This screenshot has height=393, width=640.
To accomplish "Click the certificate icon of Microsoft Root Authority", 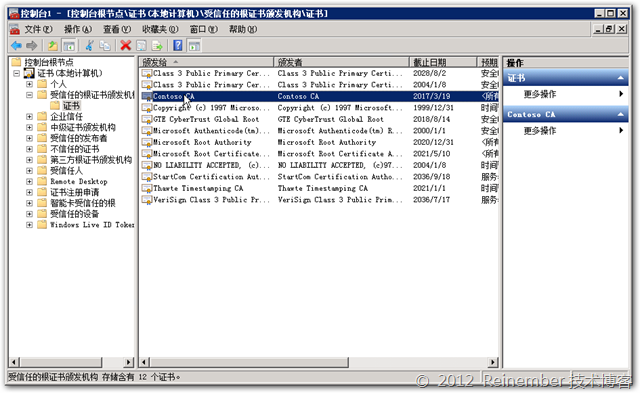I will [146, 142].
